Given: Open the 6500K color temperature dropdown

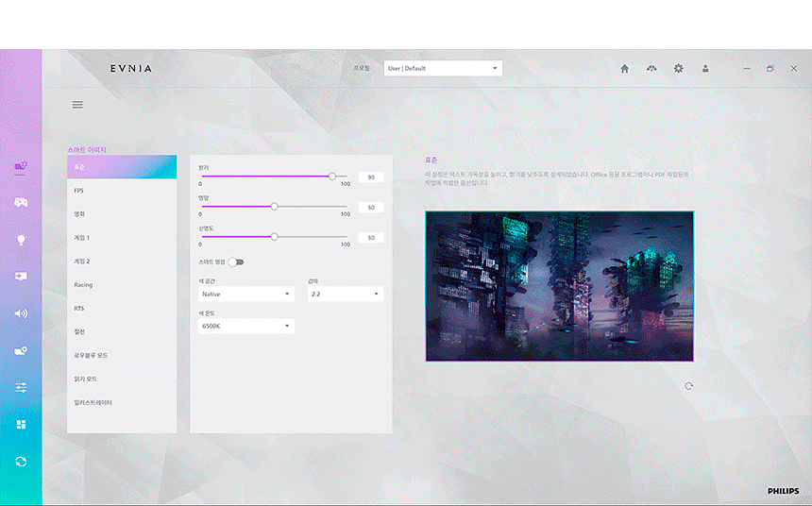Looking at the screenshot, I should (x=246, y=326).
